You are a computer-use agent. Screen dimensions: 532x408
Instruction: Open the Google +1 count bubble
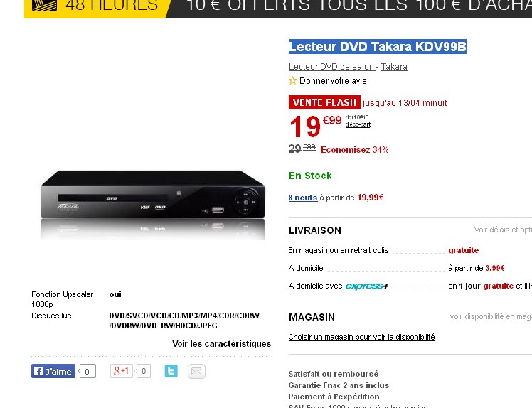tap(143, 371)
